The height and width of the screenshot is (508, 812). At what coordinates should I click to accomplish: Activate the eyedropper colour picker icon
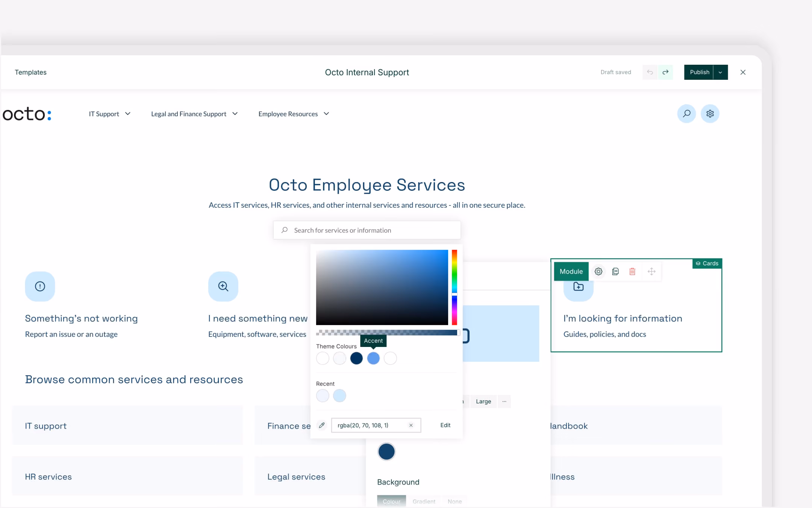tap(322, 425)
